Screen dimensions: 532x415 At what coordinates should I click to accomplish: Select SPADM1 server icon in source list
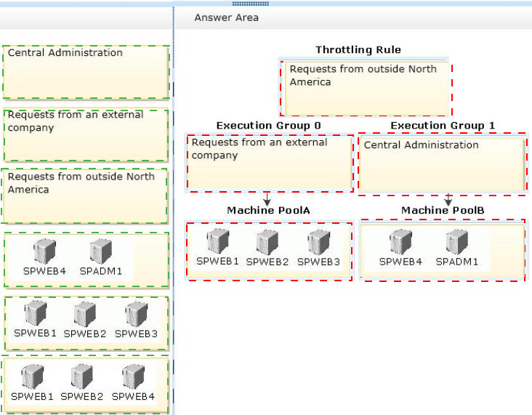click(x=100, y=252)
